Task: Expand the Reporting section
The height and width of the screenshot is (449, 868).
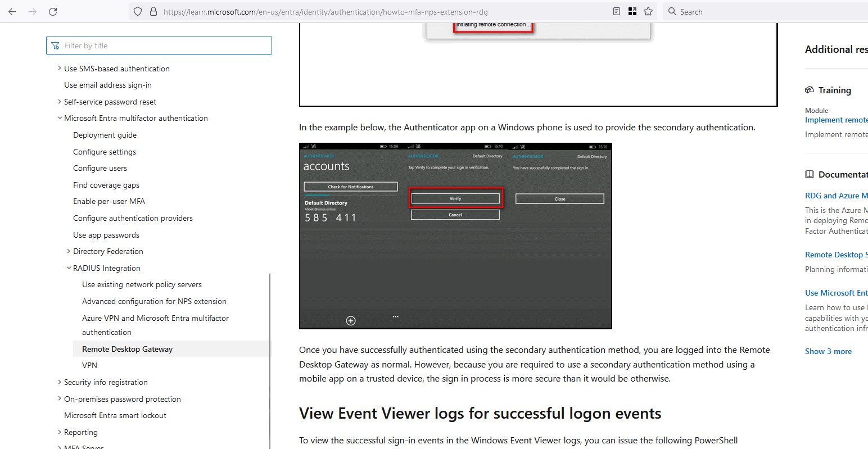Action: [x=60, y=432]
